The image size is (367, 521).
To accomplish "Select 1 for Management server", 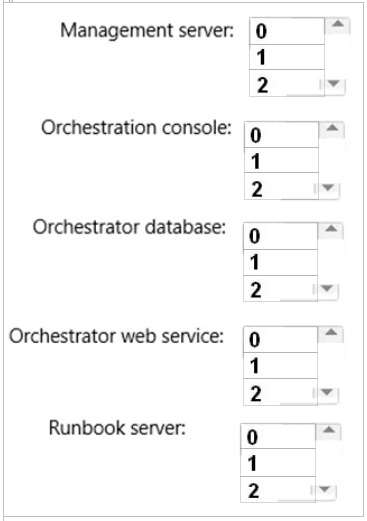I will click(287, 57).
